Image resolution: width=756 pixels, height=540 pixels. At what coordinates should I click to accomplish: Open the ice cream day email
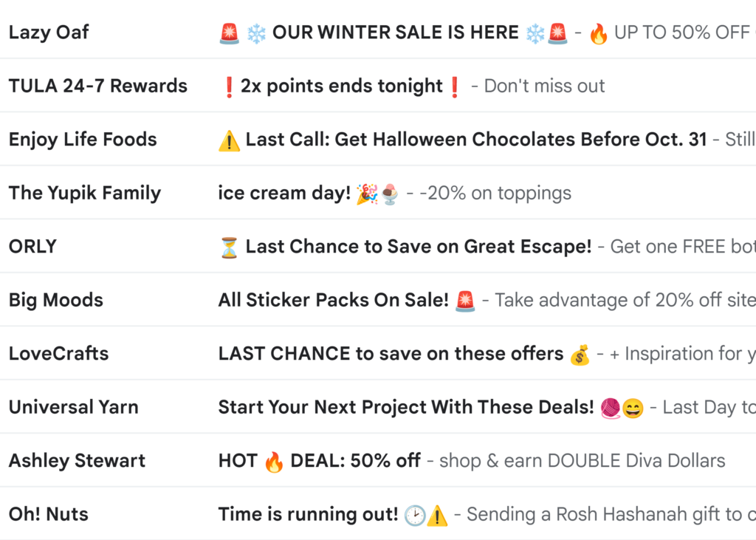(284, 194)
